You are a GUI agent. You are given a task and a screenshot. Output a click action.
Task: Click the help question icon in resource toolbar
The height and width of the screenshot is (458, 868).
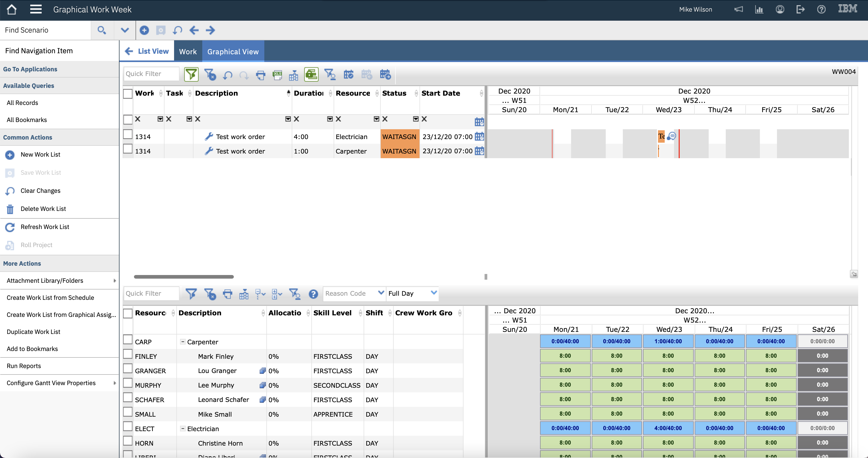[x=313, y=294]
